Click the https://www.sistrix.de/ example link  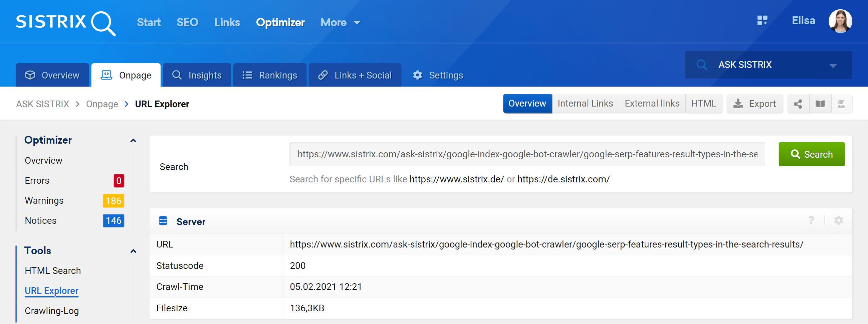(x=457, y=179)
